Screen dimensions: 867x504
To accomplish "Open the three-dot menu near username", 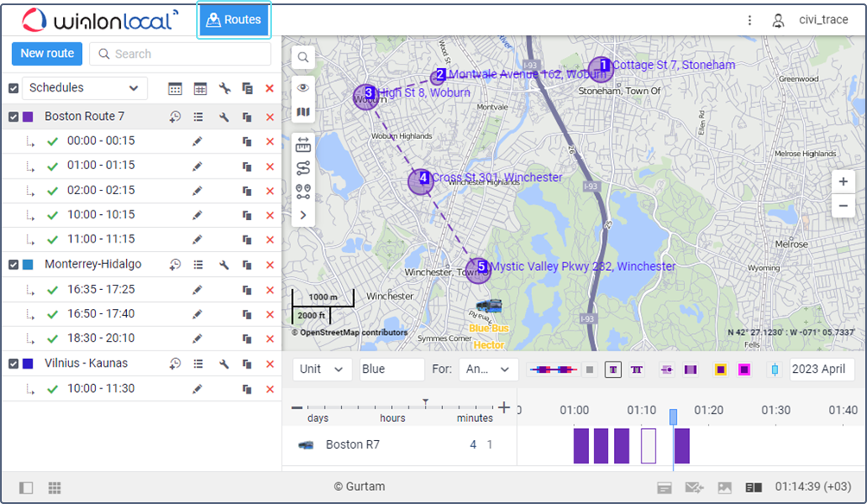I will pos(750,20).
